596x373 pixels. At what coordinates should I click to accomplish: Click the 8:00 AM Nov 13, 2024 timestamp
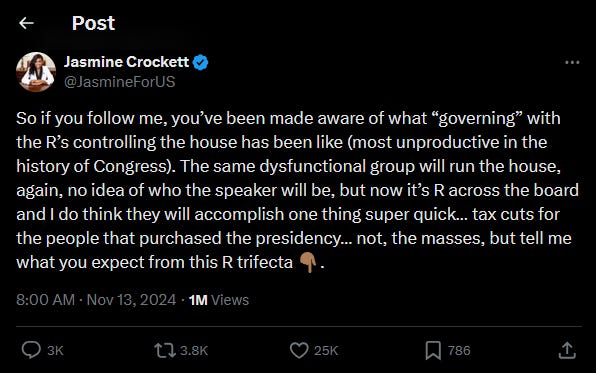(96, 300)
